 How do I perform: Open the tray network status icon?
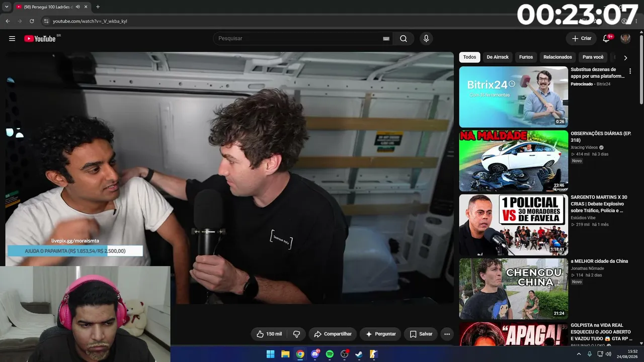pos(599,354)
